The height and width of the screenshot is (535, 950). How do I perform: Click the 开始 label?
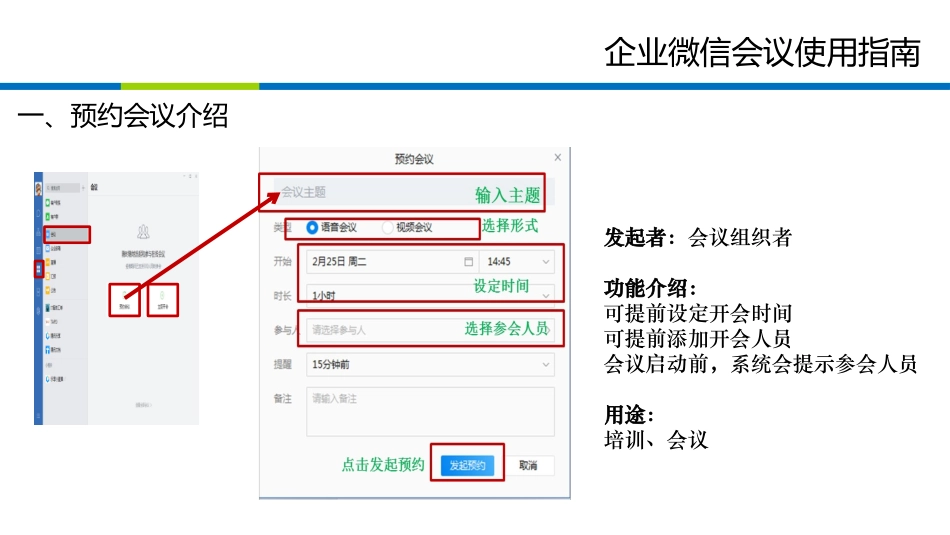pyautogui.click(x=282, y=261)
